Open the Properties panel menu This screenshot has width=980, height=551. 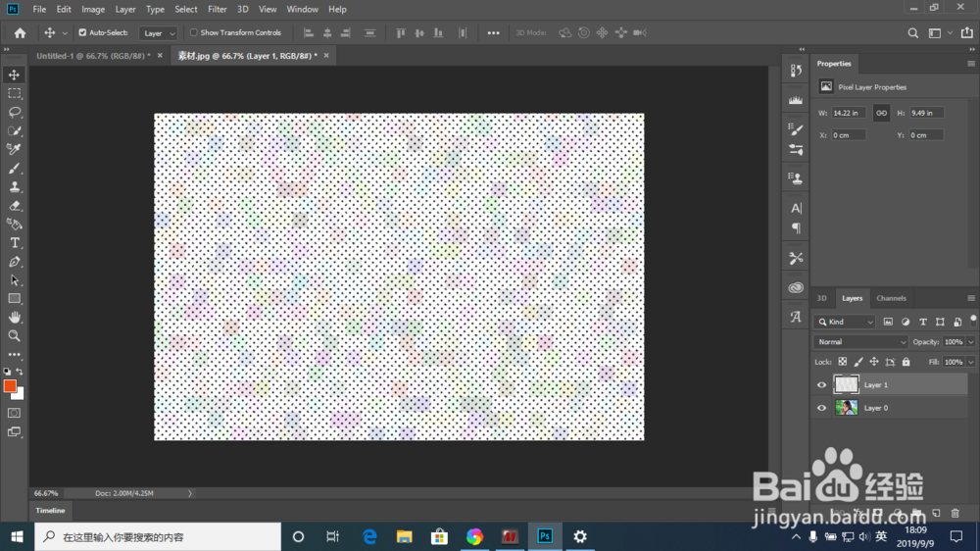[971, 64]
